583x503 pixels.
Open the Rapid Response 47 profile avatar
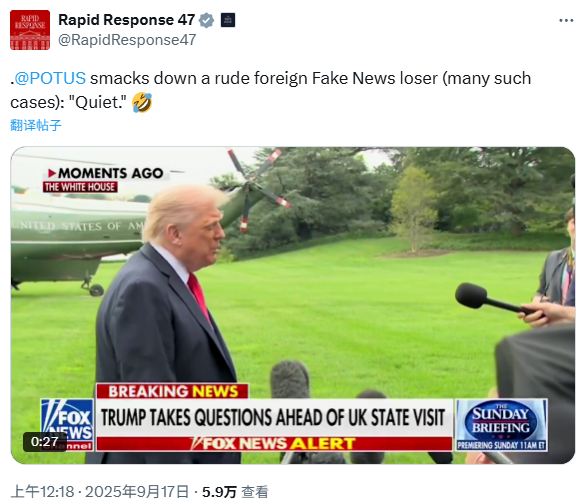tap(30, 30)
